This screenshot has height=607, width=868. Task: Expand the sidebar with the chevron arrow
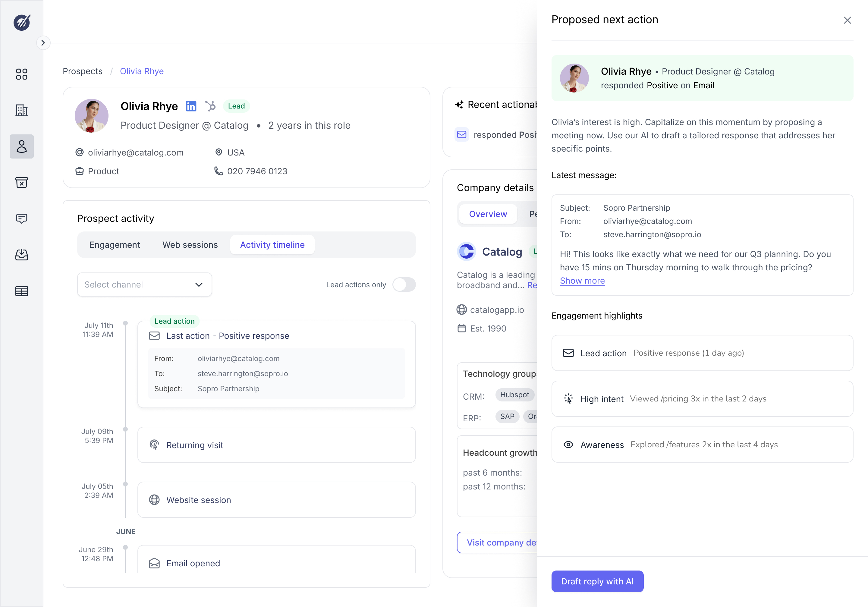[x=43, y=43]
